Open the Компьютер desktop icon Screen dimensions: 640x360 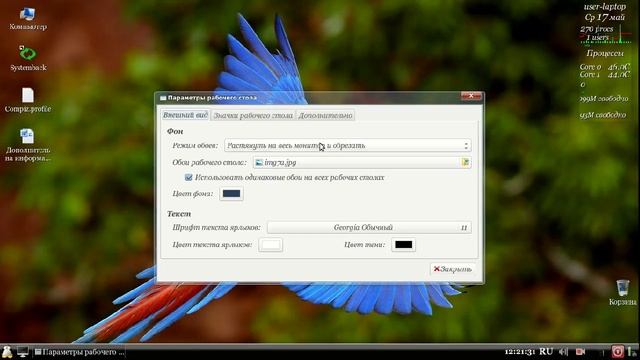[x=28, y=18]
